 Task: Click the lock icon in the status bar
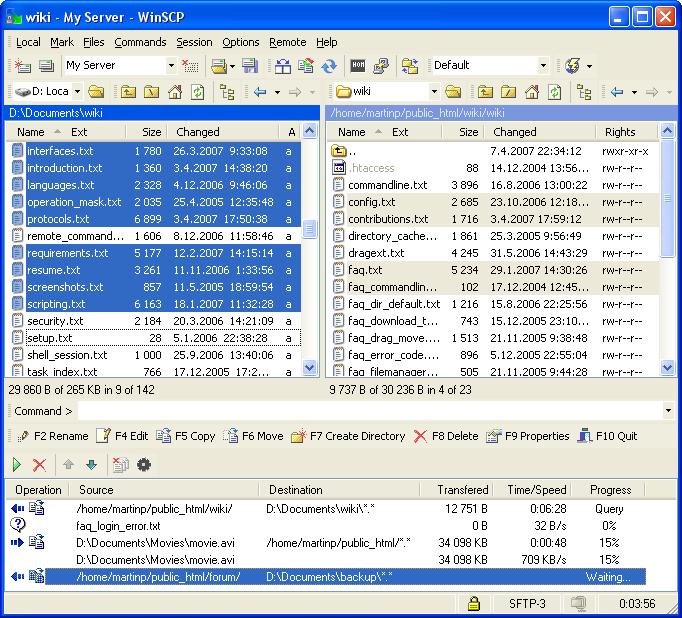pyautogui.click(x=474, y=603)
